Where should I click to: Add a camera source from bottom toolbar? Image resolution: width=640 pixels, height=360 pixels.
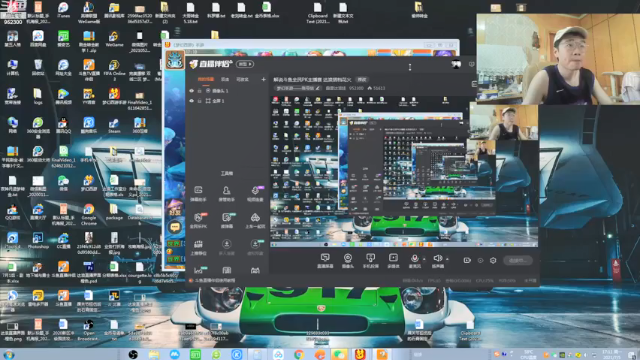(348, 260)
